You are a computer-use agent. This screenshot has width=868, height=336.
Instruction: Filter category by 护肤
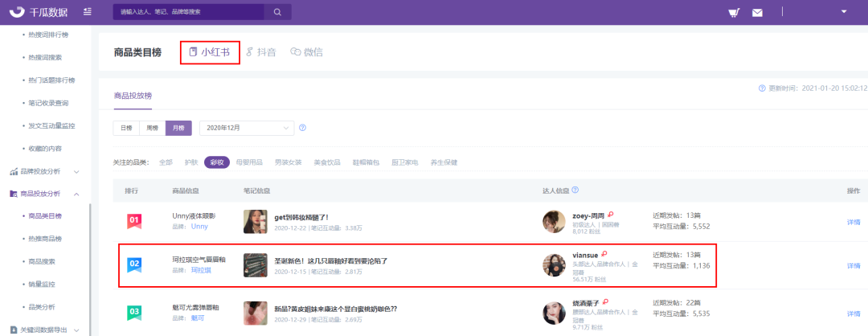(x=191, y=162)
